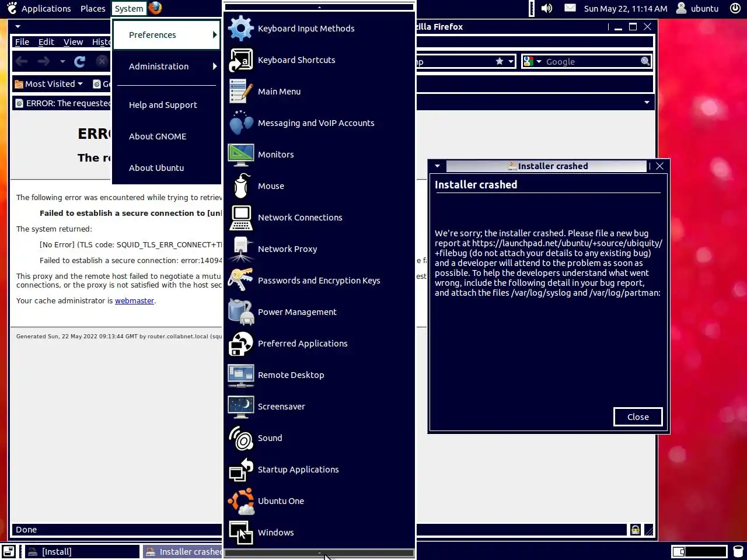Image resolution: width=747 pixels, height=560 pixels.
Task: Switch to [Install] taskbar window
Action: (81, 551)
